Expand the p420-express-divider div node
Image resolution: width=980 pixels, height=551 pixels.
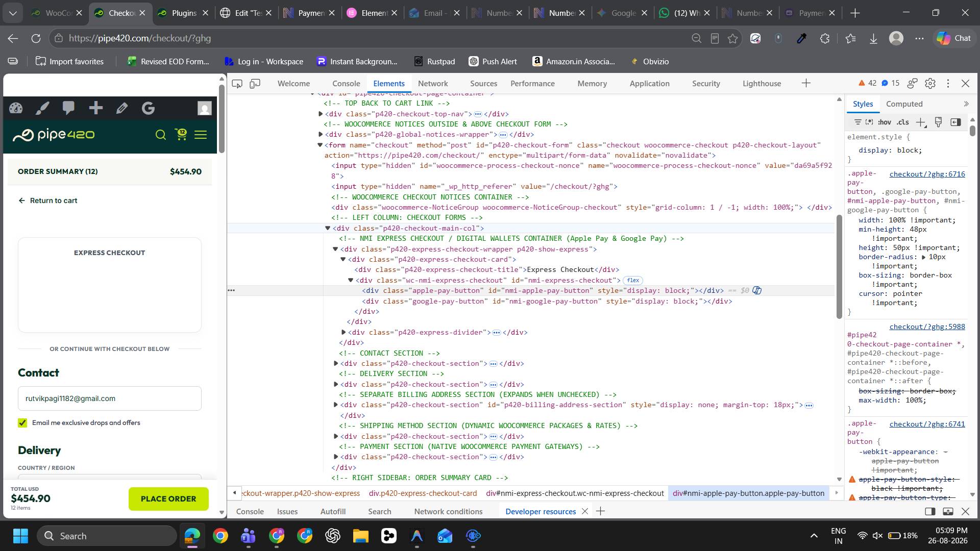coord(344,333)
